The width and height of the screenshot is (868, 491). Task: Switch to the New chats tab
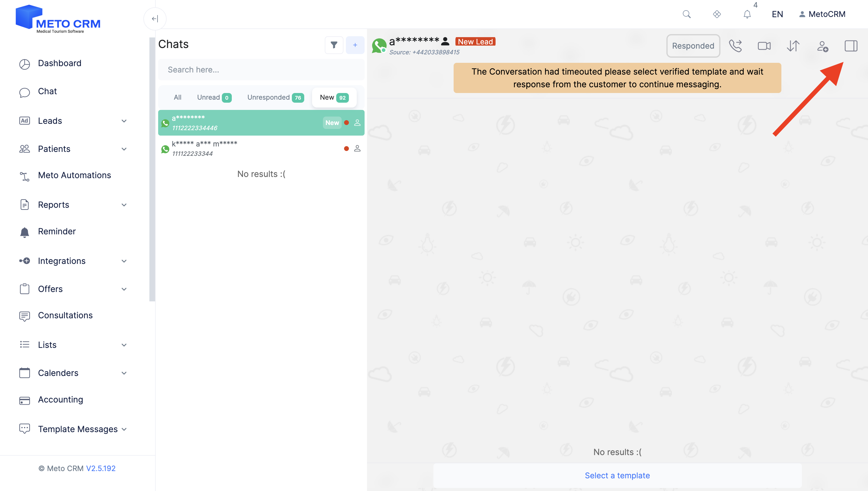pyautogui.click(x=334, y=98)
